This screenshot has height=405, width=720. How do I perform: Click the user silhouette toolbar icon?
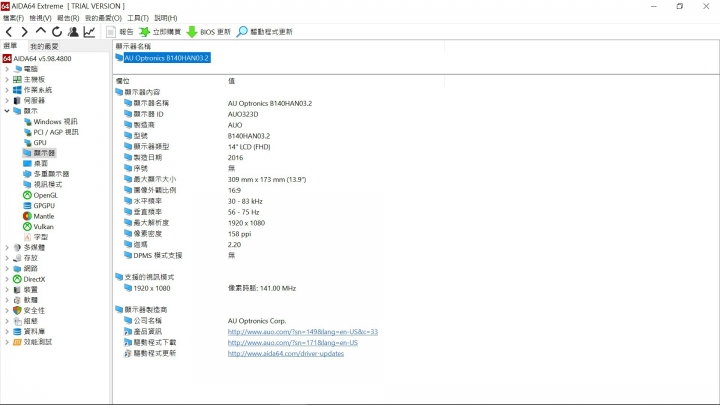click(73, 32)
